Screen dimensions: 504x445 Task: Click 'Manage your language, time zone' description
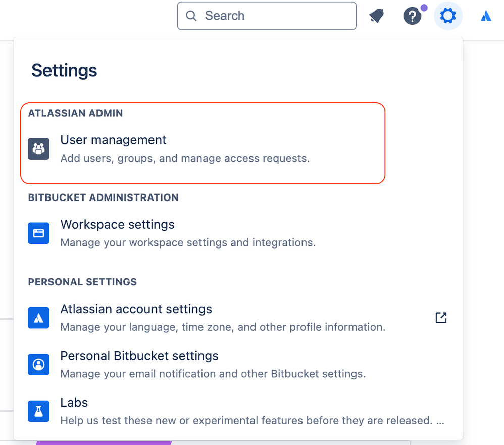pyautogui.click(x=223, y=327)
